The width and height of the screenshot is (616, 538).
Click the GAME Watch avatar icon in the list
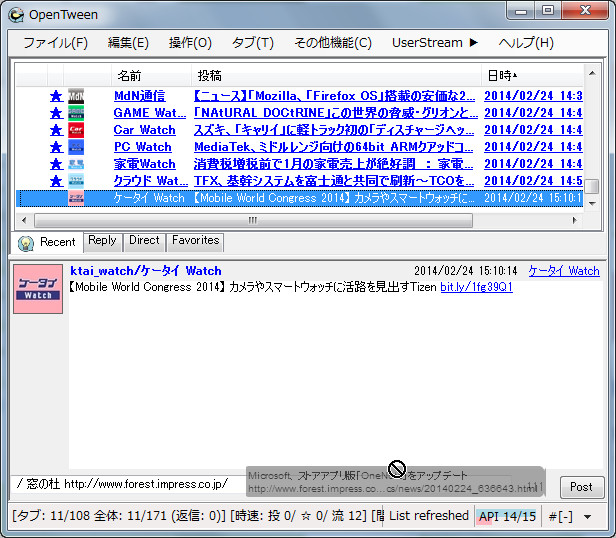(x=76, y=113)
